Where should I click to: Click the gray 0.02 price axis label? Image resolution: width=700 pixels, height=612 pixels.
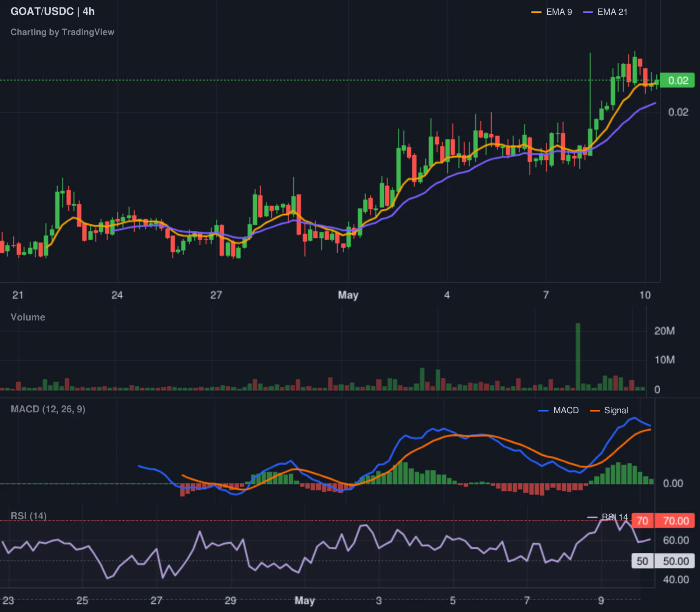pyautogui.click(x=678, y=112)
